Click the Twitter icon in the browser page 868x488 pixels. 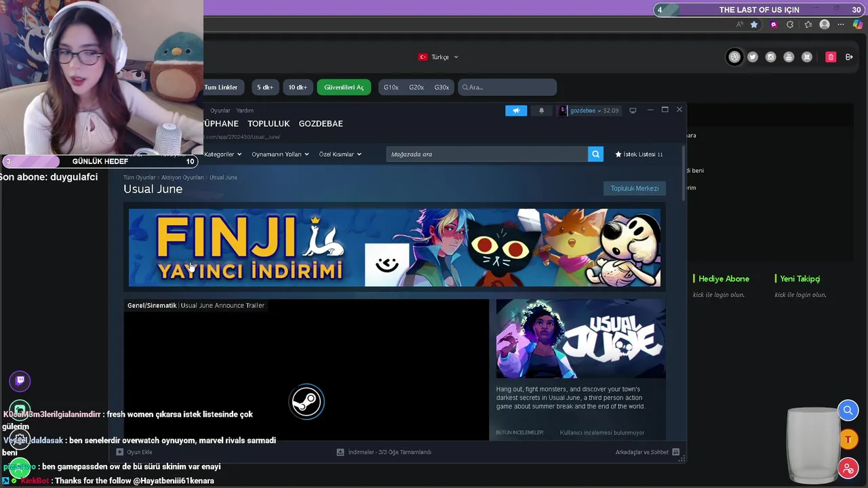tap(752, 57)
